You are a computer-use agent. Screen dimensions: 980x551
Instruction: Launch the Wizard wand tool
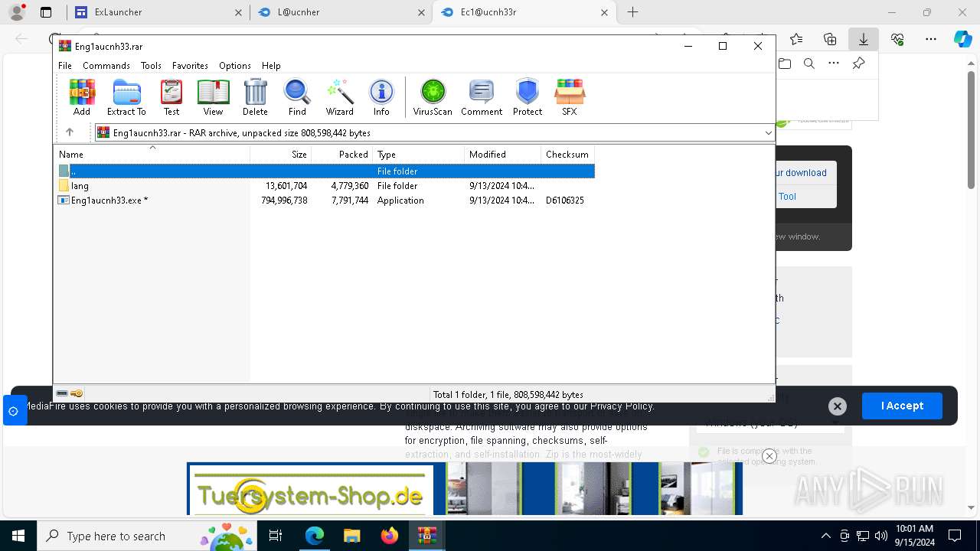point(339,97)
